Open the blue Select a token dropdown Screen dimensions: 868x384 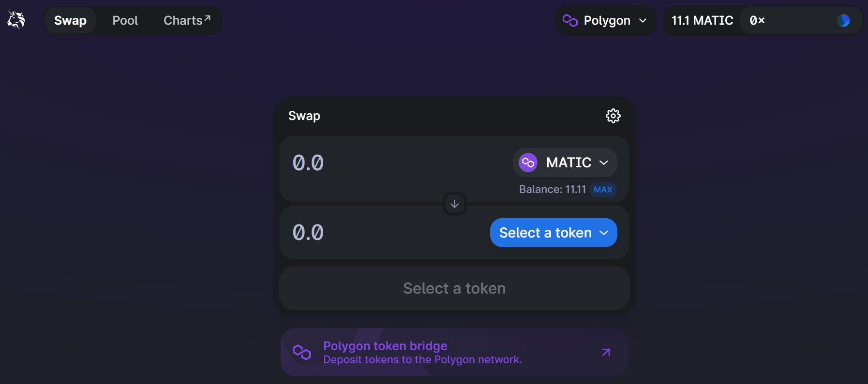click(553, 233)
